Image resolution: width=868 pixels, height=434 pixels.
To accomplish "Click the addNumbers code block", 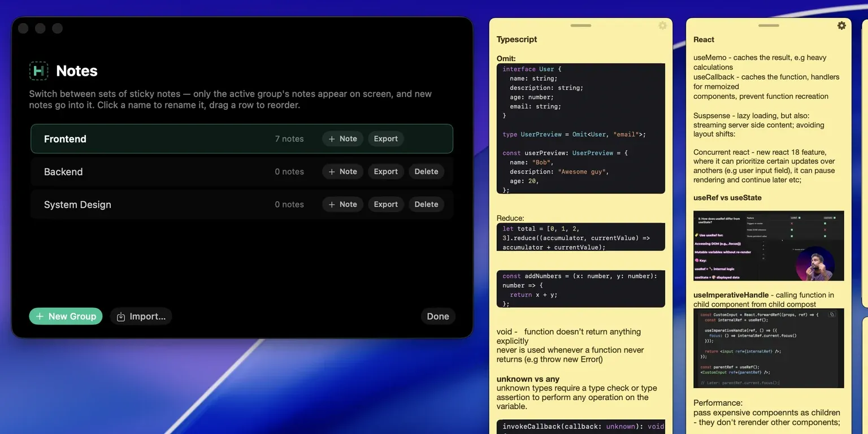I will click(580, 289).
